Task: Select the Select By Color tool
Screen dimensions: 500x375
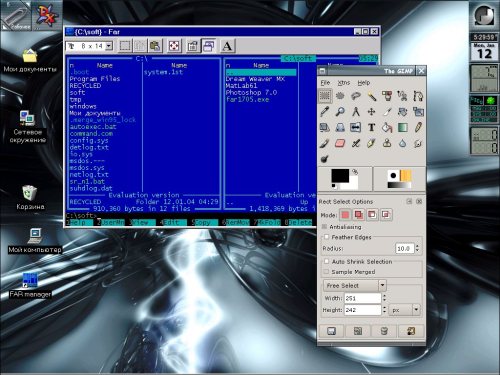Action: click(x=387, y=96)
